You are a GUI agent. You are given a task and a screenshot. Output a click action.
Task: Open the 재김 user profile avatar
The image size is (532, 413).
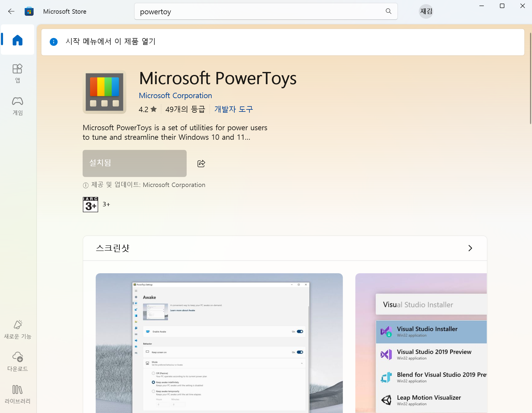tap(426, 11)
